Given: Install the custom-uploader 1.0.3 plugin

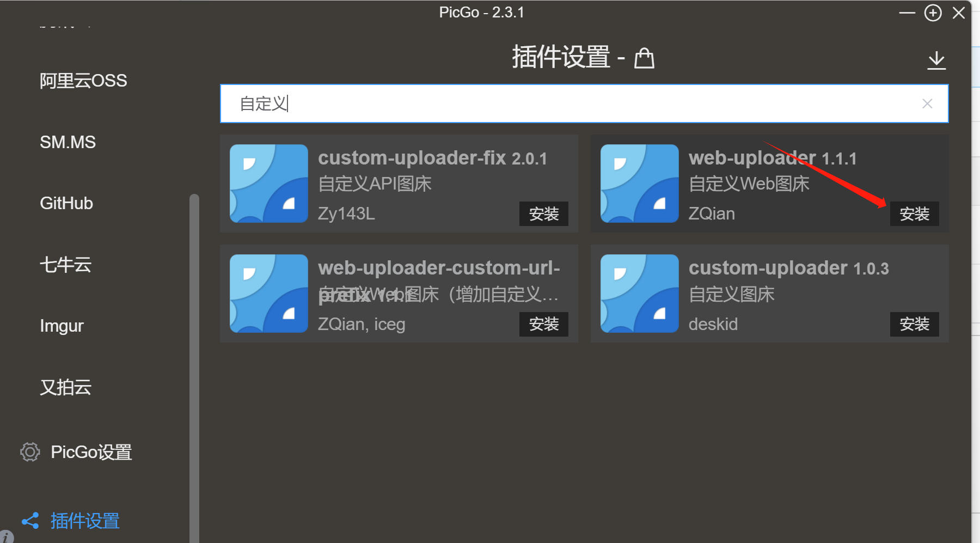Looking at the screenshot, I should (x=914, y=324).
